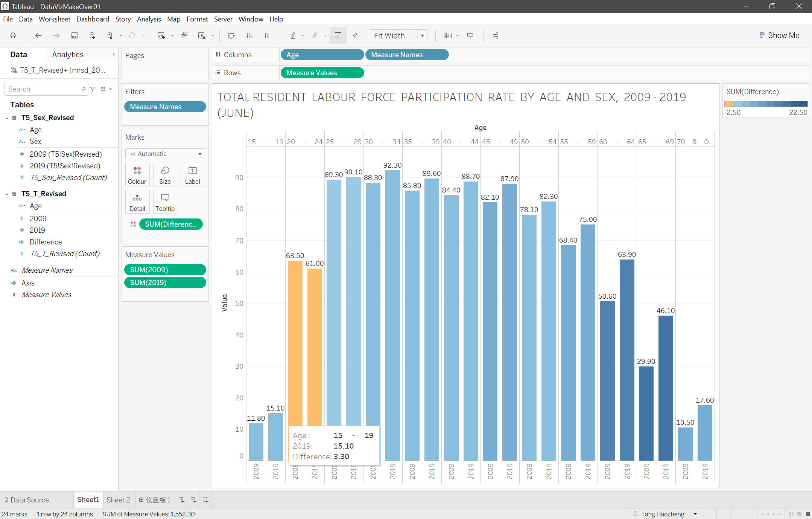The width and height of the screenshot is (812, 519).
Task: Click the Swap rows and columns icon
Action: (231, 35)
